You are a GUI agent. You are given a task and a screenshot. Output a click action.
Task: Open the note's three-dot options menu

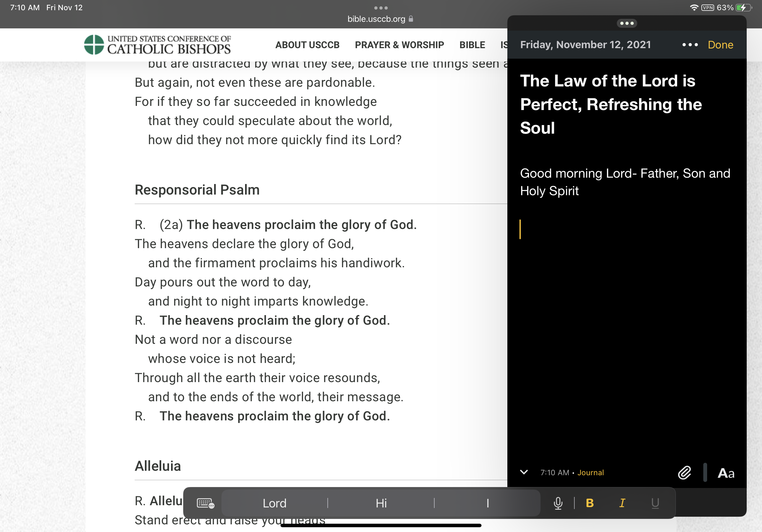(690, 45)
